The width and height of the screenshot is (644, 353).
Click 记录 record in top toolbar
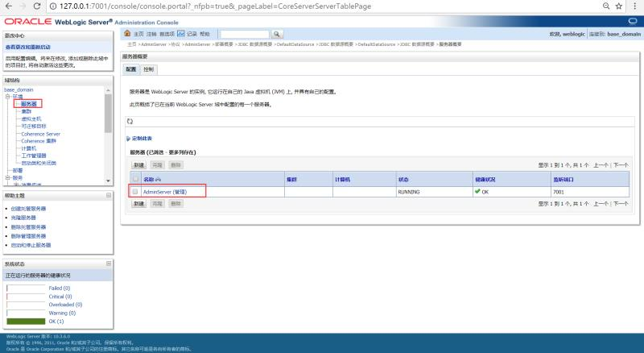[x=192, y=34]
